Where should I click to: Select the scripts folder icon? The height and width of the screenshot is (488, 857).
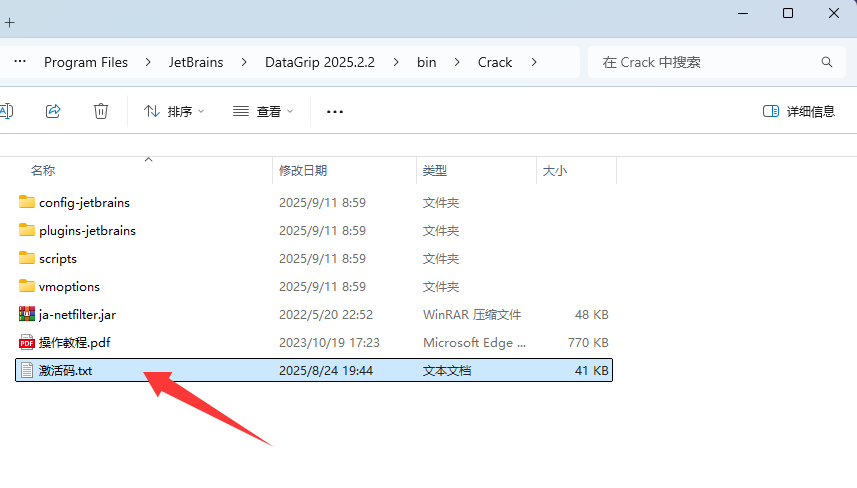click(x=26, y=258)
